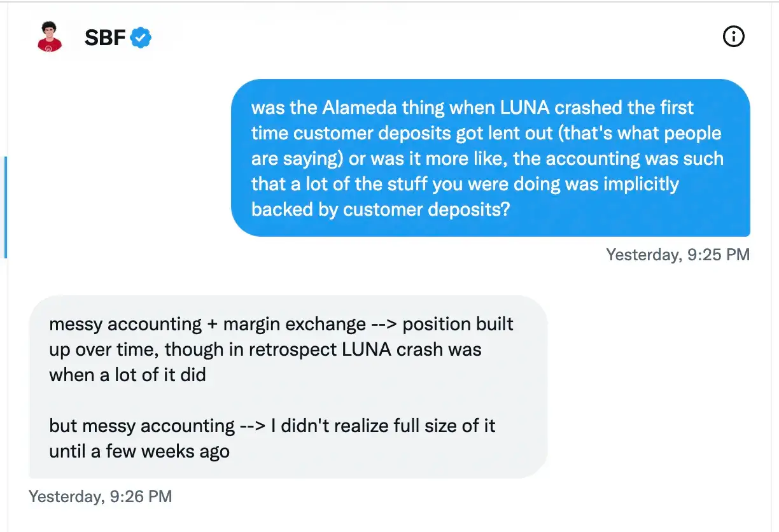Click "position built" in the gray reply

click(x=458, y=324)
